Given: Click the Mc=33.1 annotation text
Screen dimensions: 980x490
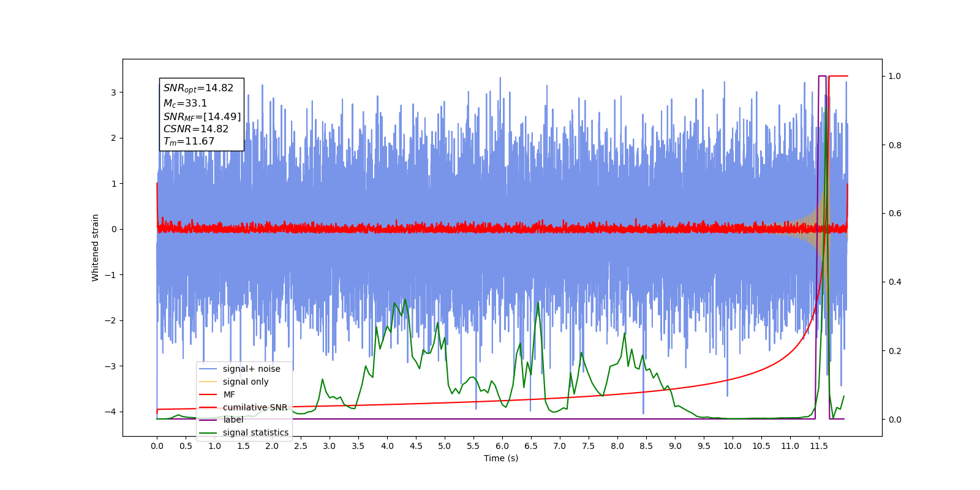Looking at the screenshot, I should (x=185, y=104).
